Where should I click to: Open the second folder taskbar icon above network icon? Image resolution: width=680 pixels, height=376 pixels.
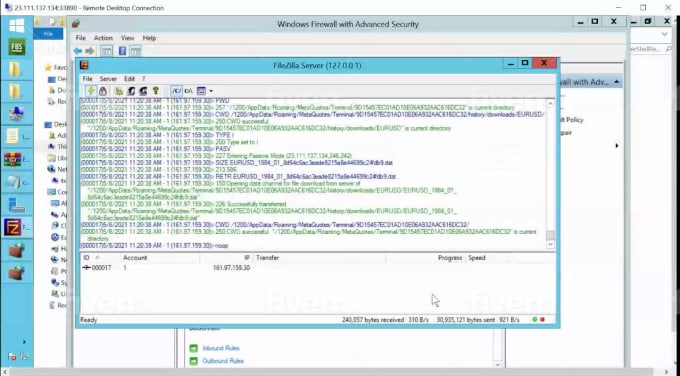coord(15,92)
